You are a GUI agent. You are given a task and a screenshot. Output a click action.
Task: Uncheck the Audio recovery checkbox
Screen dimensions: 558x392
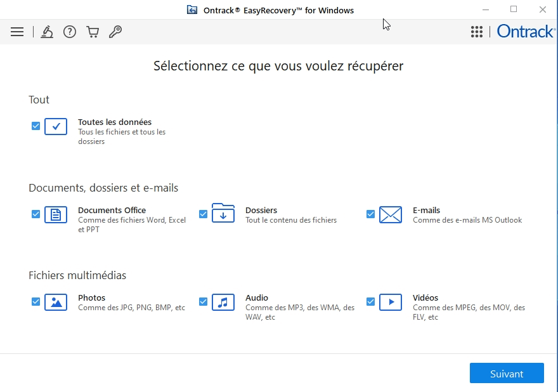coord(203,303)
